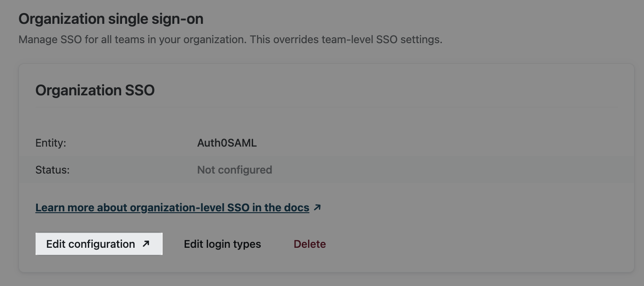Select the Entity label
Viewport: 644px width, 286px height.
pyautogui.click(x=50, y=143)
